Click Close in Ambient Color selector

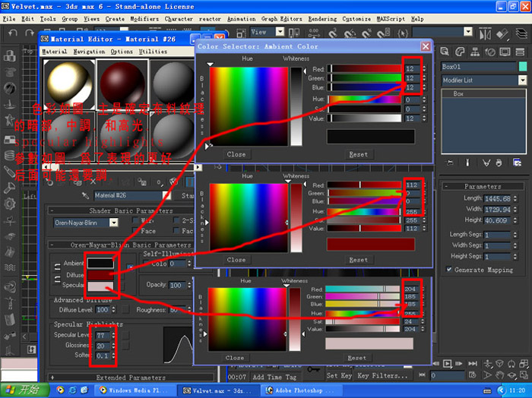[x=236, y=154]
